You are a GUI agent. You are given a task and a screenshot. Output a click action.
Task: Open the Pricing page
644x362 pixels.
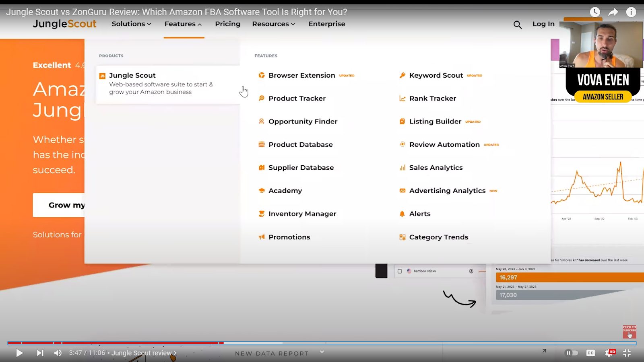(227, 24)
